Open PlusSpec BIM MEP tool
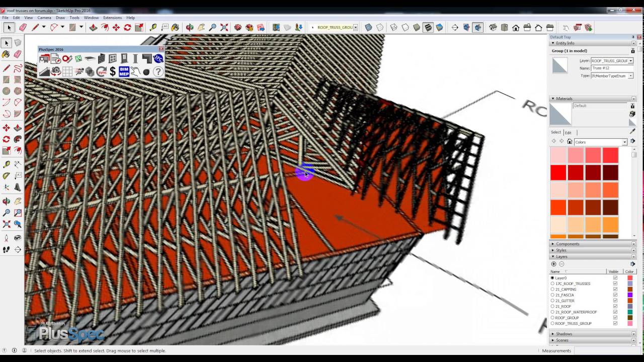Screen dimensions: 644x362 (124, 71)
